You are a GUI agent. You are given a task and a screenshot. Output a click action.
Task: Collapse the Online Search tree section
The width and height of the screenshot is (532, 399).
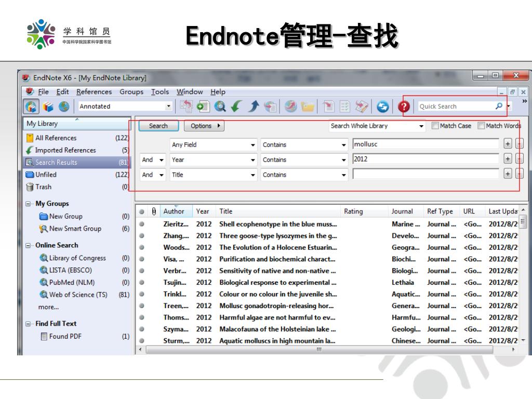pos(28,246)
